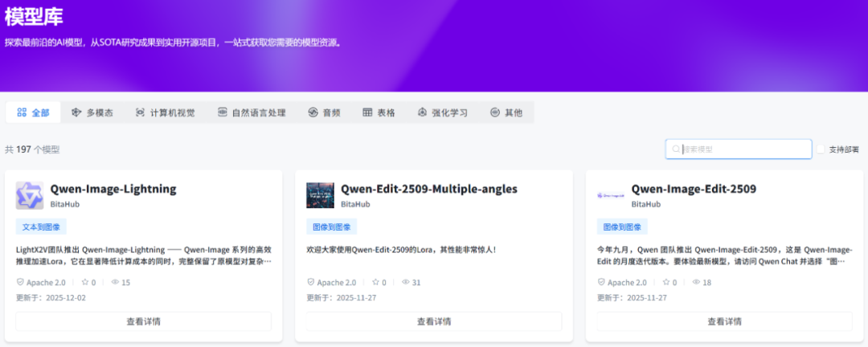Click the Qwen-Image-Lightning logo thumbnail
868x347 pixels.
coord(30,195)
